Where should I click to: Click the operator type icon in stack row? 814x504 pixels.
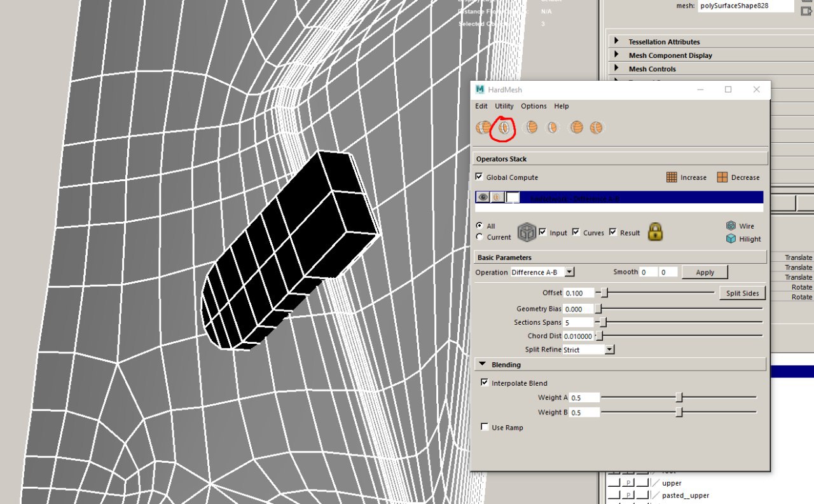coord(497,198)
